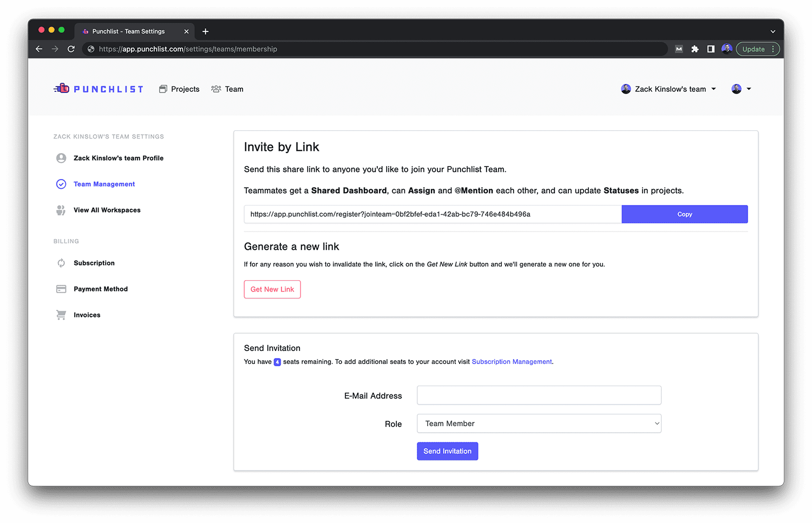Click the Subscription refresh icon
This screenshot has width=812, height=523.
(x=61, y=263)
